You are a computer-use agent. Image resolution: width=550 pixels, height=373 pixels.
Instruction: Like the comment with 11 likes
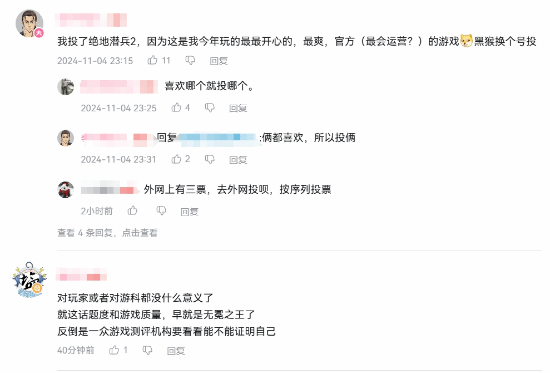click(152, 60)
